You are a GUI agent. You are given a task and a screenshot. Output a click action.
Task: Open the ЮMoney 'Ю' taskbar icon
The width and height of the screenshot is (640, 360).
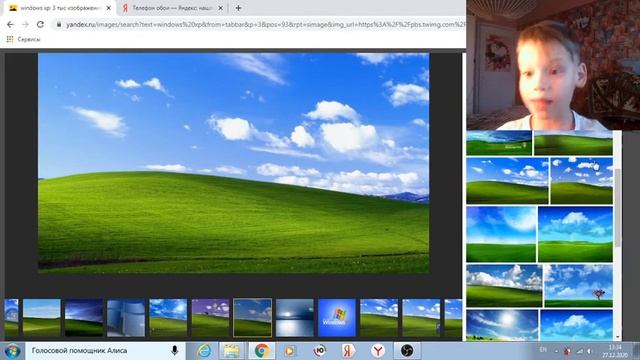coord(320,351)
